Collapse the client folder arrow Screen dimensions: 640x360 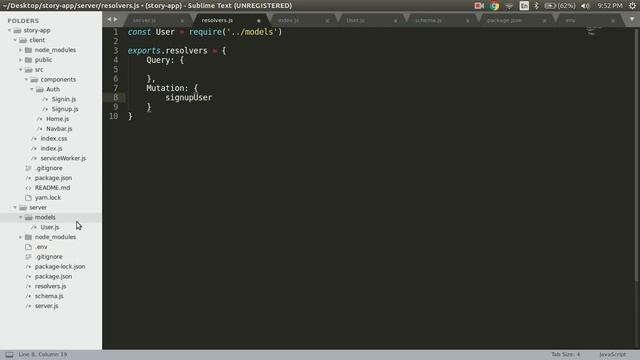tap(15, 40)
